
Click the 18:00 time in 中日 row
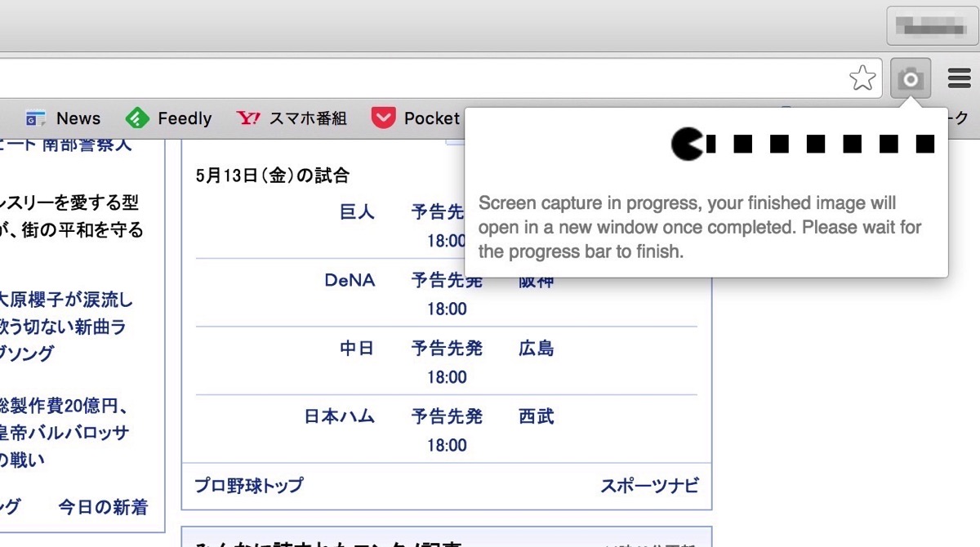tap(447, 377)
